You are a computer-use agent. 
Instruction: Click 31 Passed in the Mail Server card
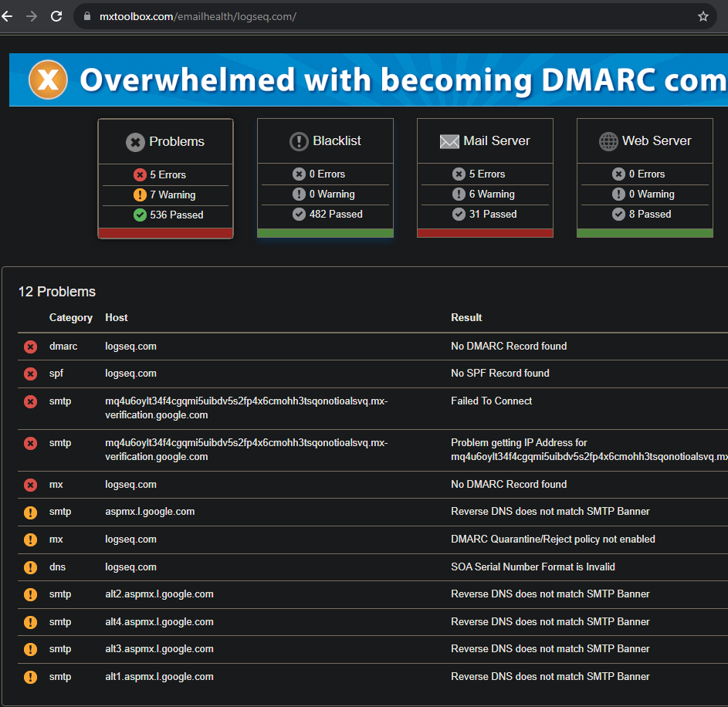pyautogui.click(x=493, y=214)
